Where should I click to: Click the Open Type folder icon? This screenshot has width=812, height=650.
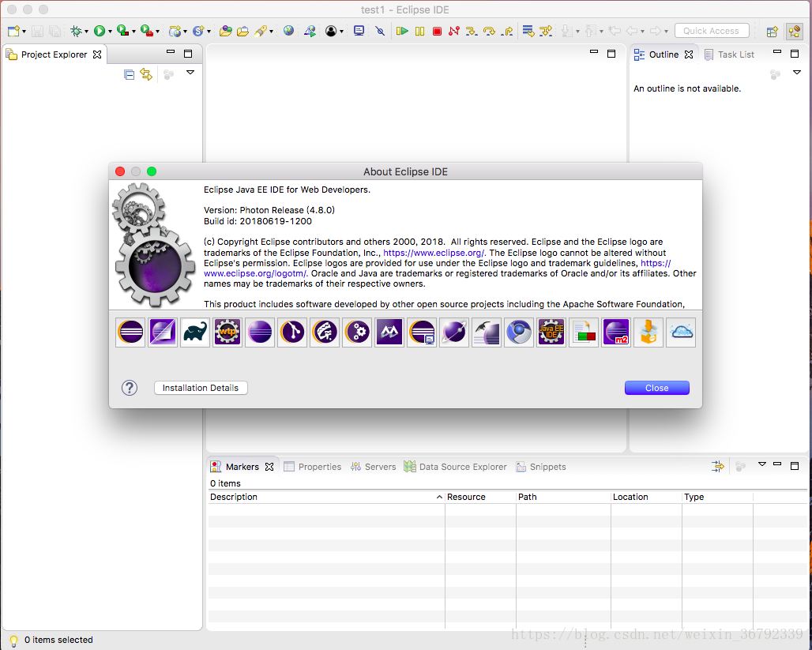(225, 31)
